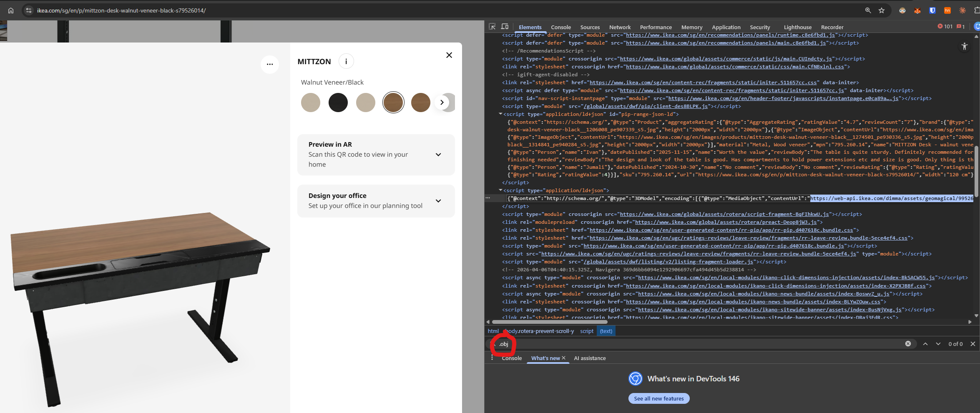Switch to the Lighthouse tab
This screenshot has width=980, height=413.
point(798,27)
